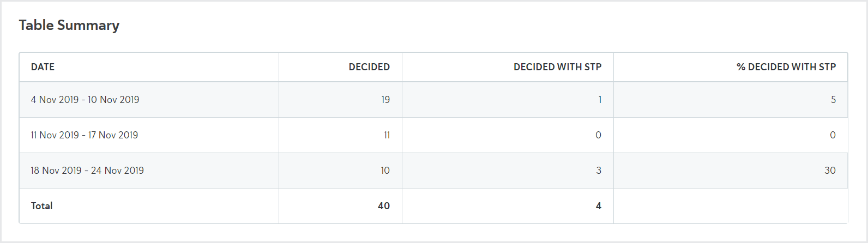Viewport: 868px width, 243px height.
Task: Click decided with STP value 3
Action: point(599,171)
